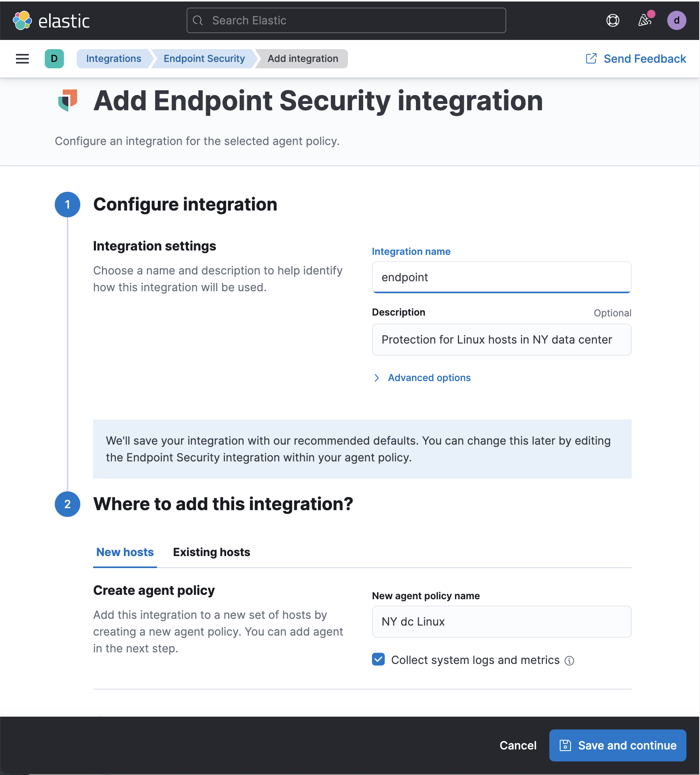This screenshot has height=775, width=700.
Task: Click the Elastic logo
Action: [51, 20]
